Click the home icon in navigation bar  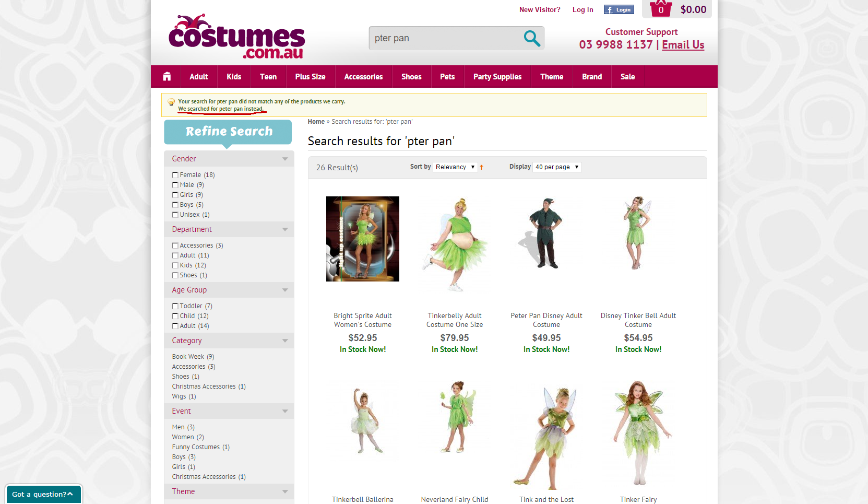click(x=167, y=77)
